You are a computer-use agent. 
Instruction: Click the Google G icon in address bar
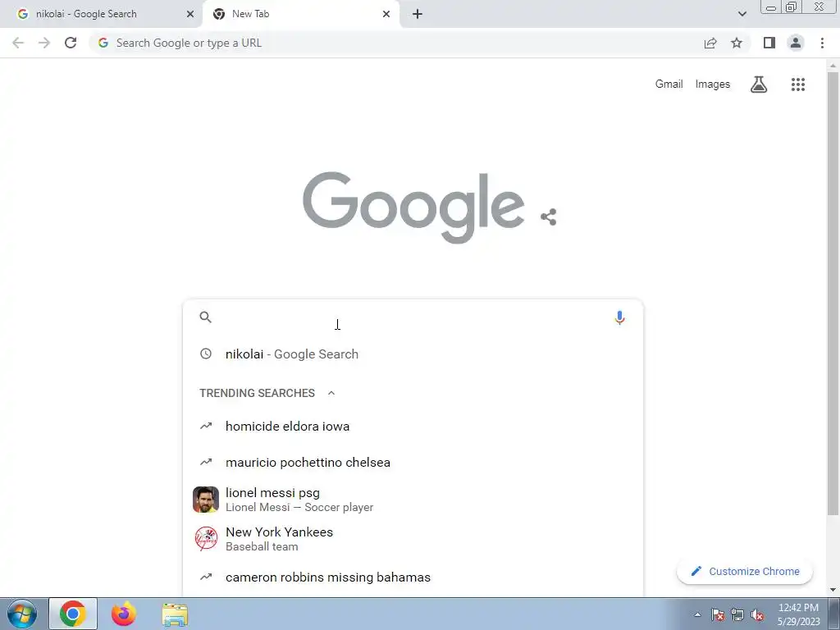pyautogui.click(x=103, y=43)
